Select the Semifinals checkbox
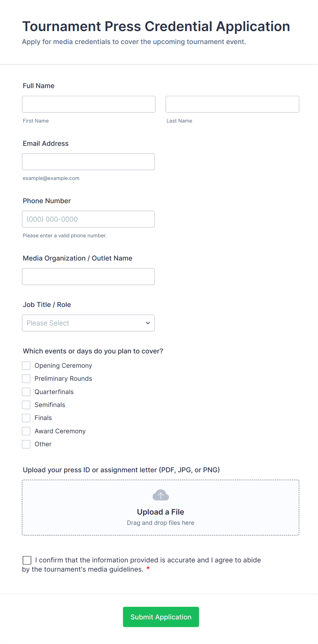 (x=26, y=405)
